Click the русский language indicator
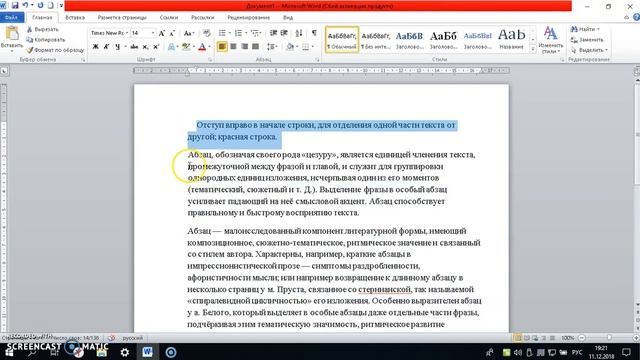640x360 pixels. pyautogui.click(x=133, y=338)
